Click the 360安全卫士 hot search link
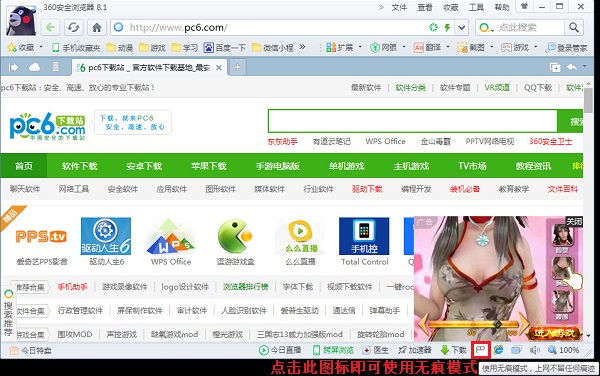 coord(551,142)
